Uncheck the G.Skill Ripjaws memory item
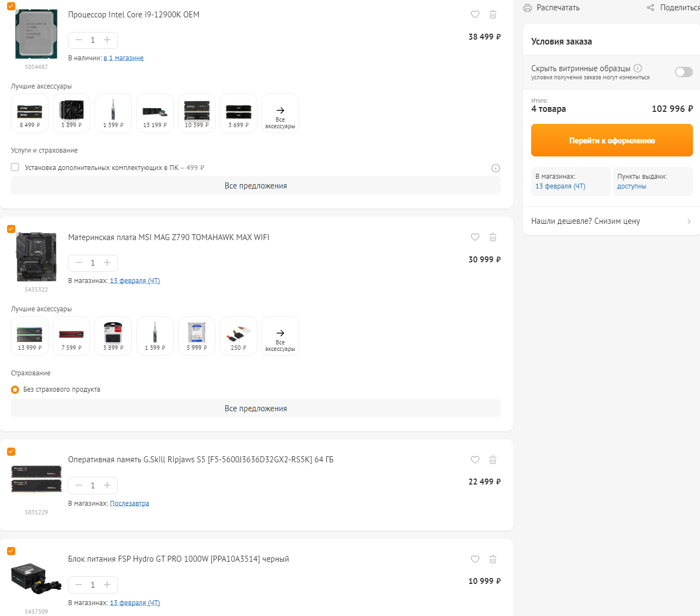The image size is (700, 616). pos(11,452)
